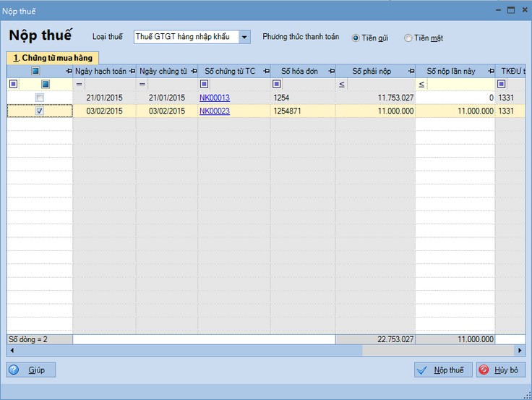Screen dimensions: 532x400
Task: Select Tiền mặt payment method
Action: (x=408, y=38)
